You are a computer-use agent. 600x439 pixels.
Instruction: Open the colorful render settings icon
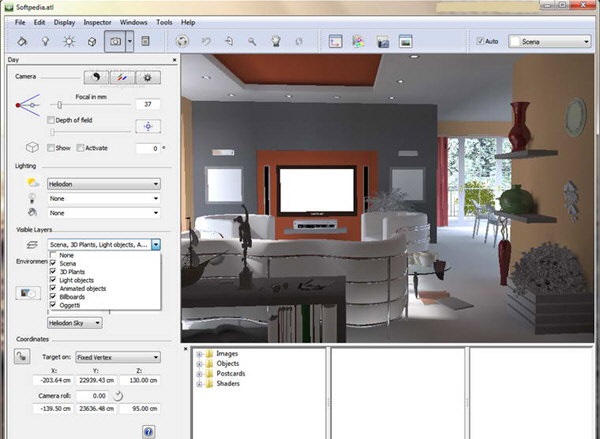click(359, 41)
